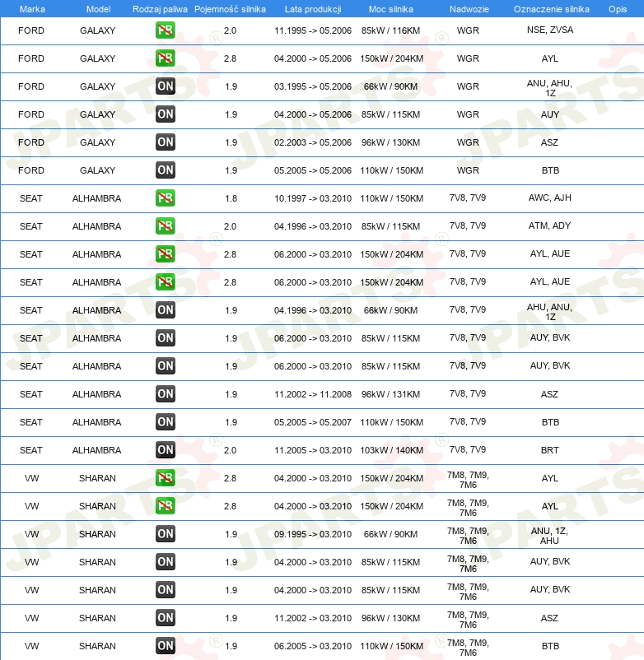
Task: Click the ON fuel icon in the Ford Galaxy ASZ row
Action: [x=165, y=142]
